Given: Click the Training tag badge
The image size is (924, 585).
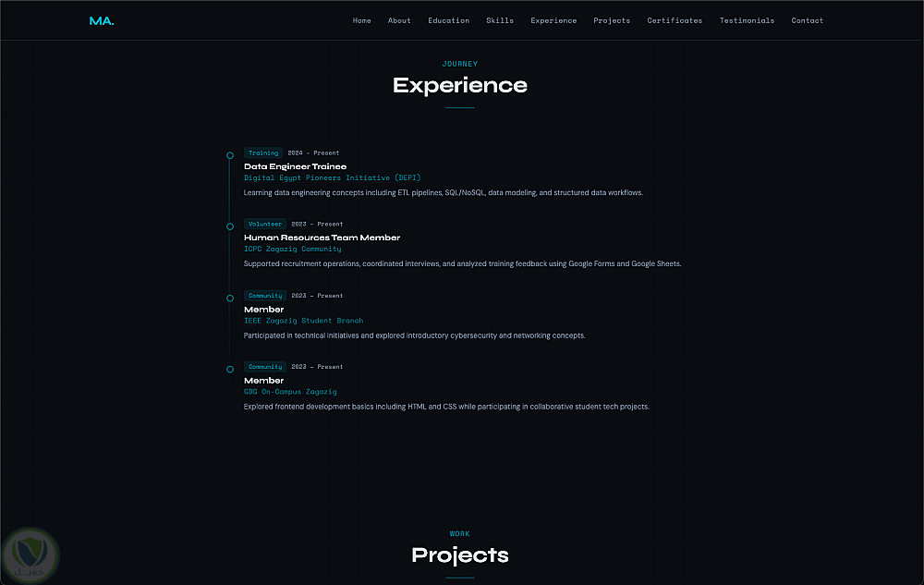Looking at the screenshot, I should click(x=263, y=152).
